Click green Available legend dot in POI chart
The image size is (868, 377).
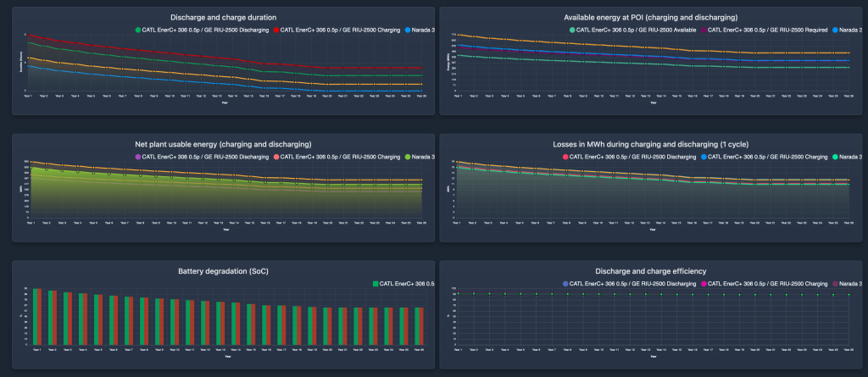(x=572, y=30)
